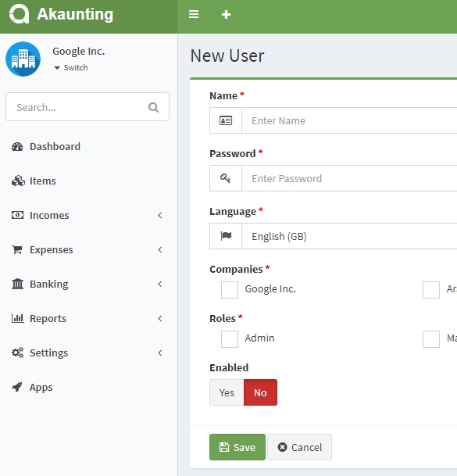The height and width of the screenshot is (476, 457).
Task: Click the Roles field label
Action: pyautogui.click(x=223, y=318)
